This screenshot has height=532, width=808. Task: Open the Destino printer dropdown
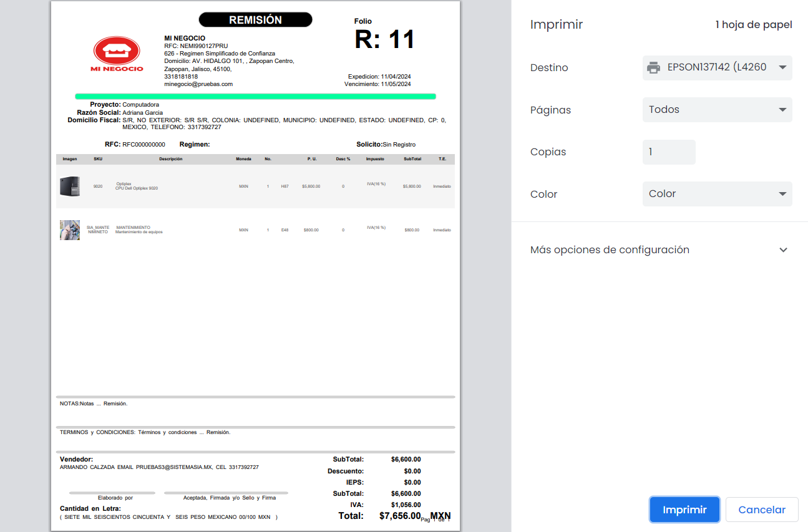pyautogui.click(x=717, y=67)
